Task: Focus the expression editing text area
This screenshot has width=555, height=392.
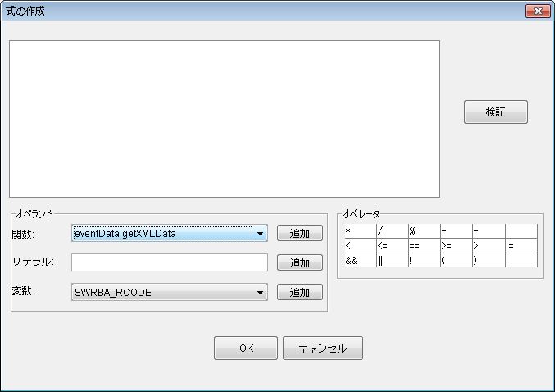Action: point(225,119)
